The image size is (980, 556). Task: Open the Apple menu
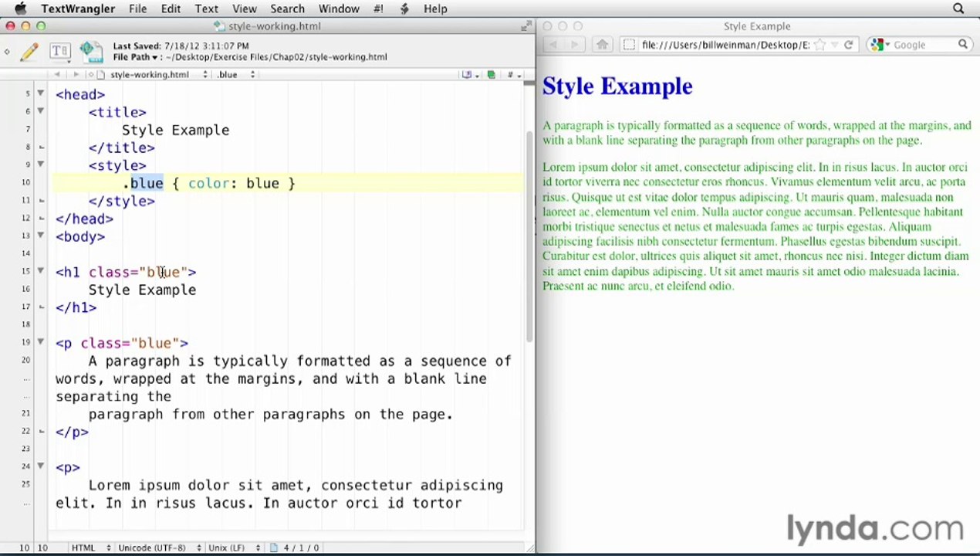tap(20, 8)
